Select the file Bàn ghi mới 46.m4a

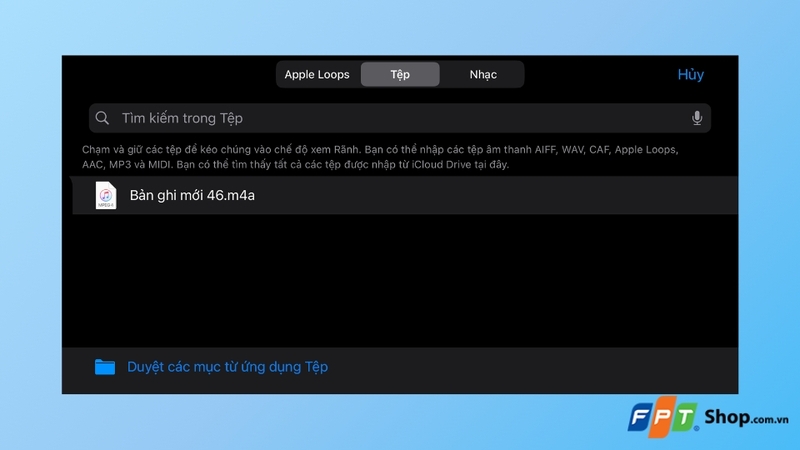pos(405,195)
